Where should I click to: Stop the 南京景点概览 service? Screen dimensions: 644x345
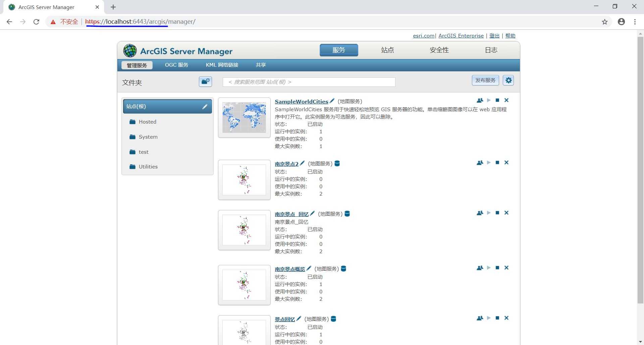point(497,268)
